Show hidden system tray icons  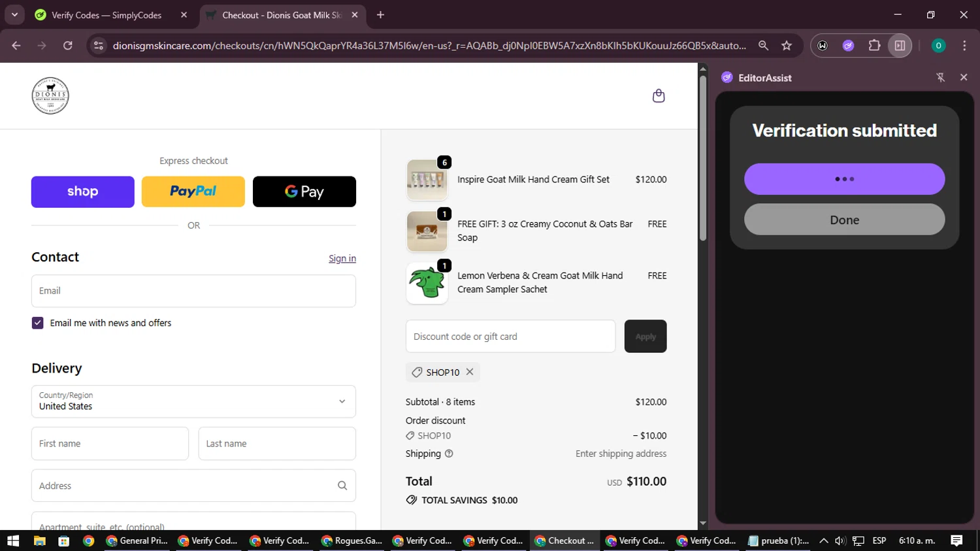(x=823, y=541)
